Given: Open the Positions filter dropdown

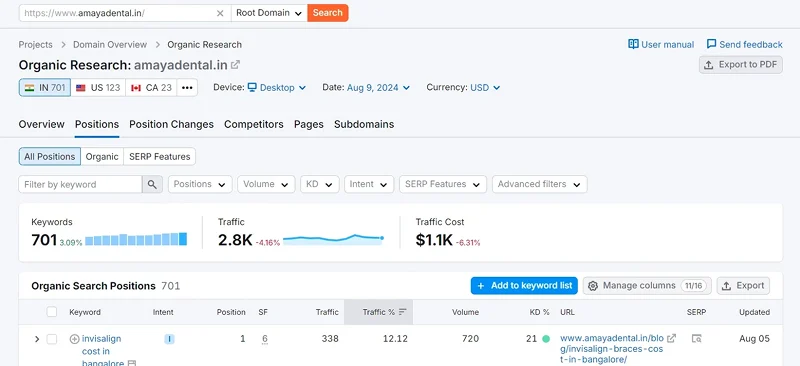Looking at the screenshot, I should [x=200, y=184].
